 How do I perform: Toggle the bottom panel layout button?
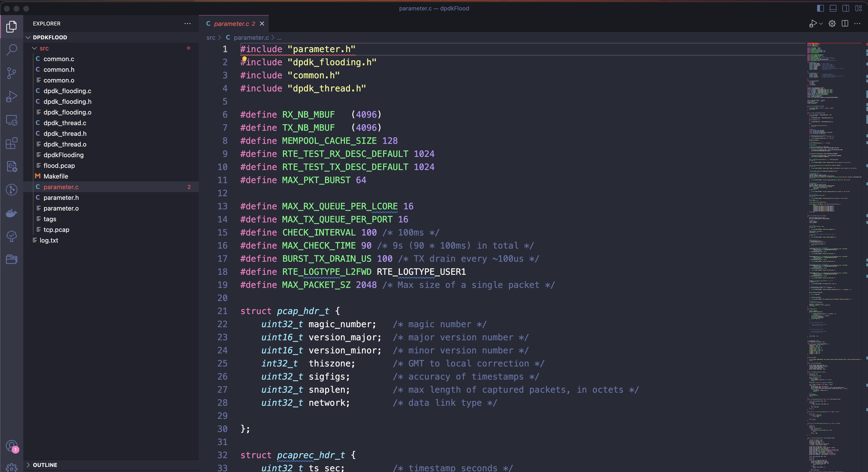(833, 8)
